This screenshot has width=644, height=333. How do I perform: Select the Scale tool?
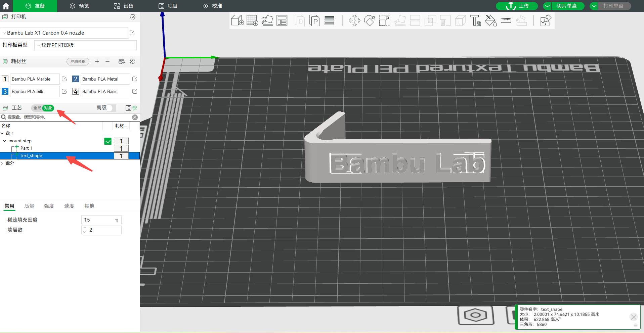pyautogui.click(x=385, y=20)
